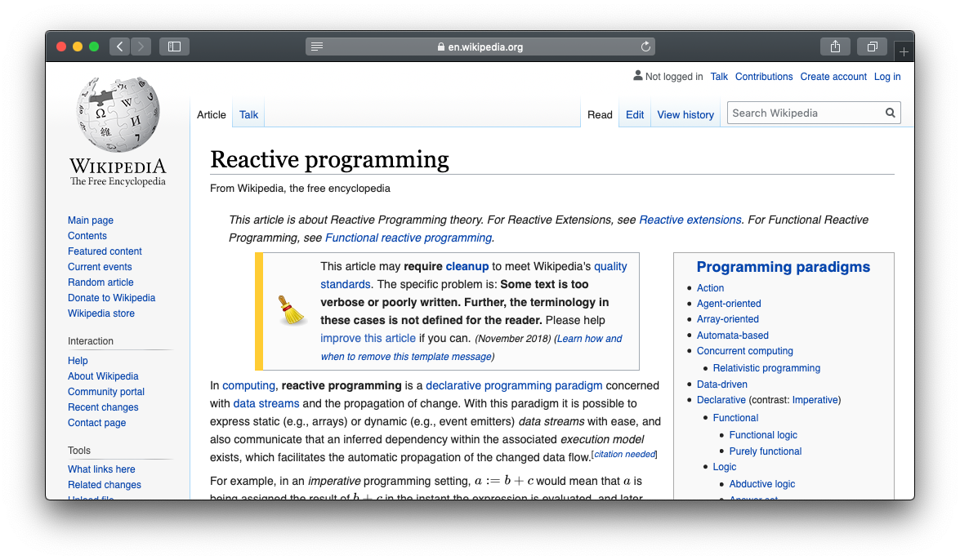
Task: Open the View history tab
Action: pos(685,114)
